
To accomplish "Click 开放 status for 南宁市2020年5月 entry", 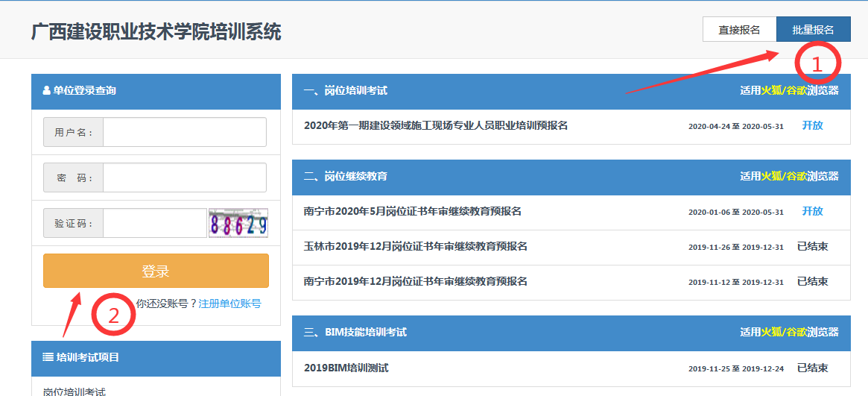I will 812,212.
